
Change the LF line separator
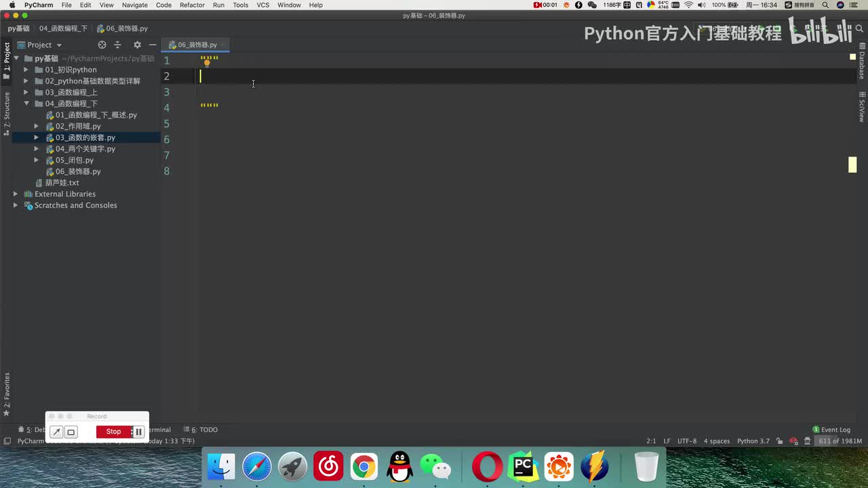(x=667, y=441)
